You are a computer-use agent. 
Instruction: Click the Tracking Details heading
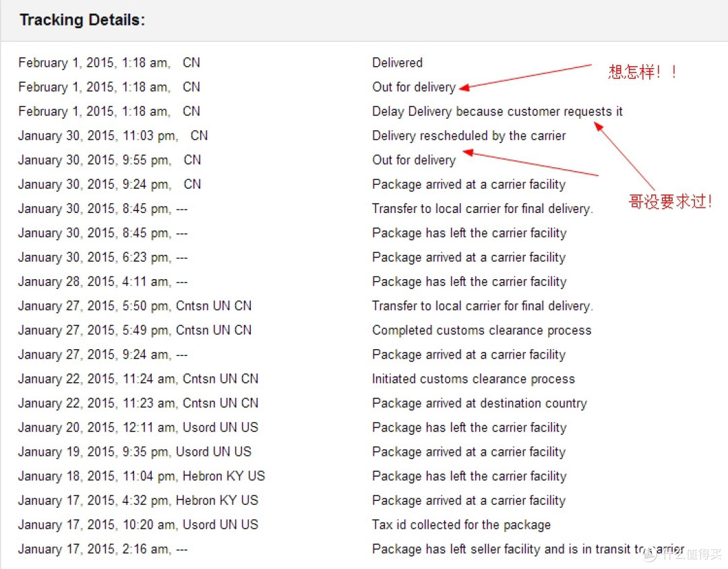[82, 20]
